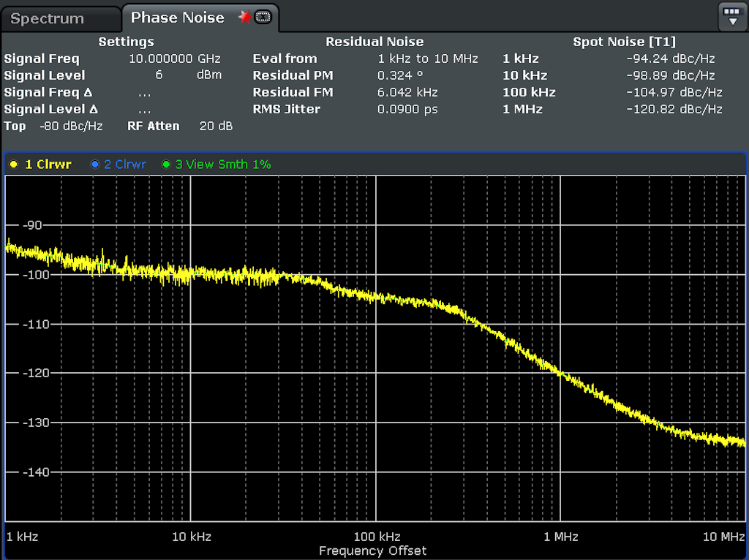Click the Top -80 dBc/Hz setting
This screenshot has width=749, height=560.
[x=71, y=126]
